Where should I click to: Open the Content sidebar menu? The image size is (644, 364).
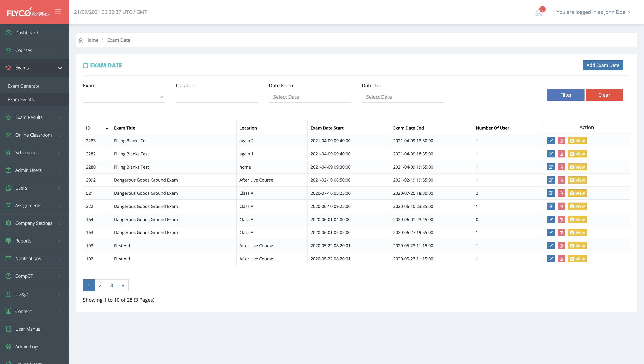[x=34, y=312]
